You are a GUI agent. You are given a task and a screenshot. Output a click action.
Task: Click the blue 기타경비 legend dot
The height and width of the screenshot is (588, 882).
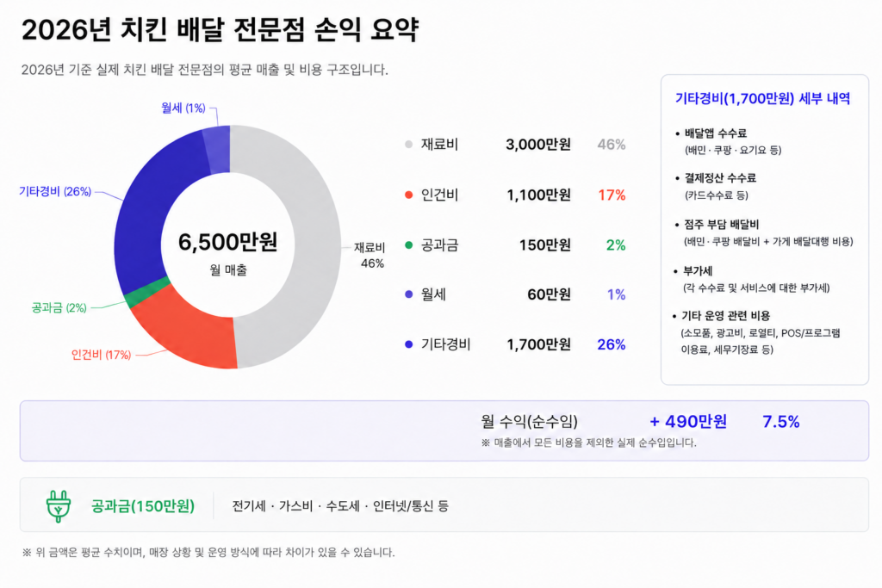pyautogui.click(x=409, y=344)
